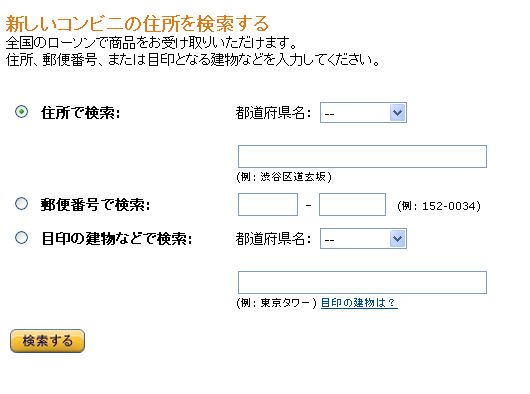Select the 郵便番号で検索 radio button

pyautogui.click(x=22, y=204)
